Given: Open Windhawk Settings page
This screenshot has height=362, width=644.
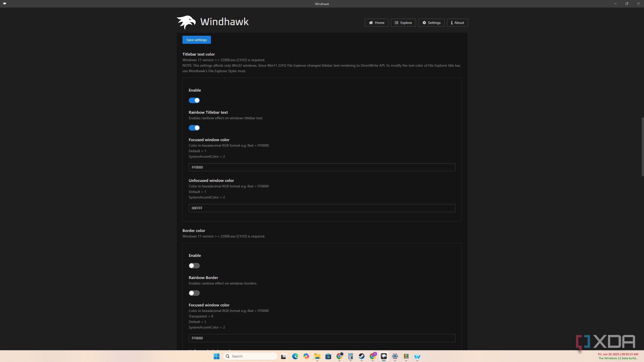Looking at the screenshot, I should tap(431, 23).
